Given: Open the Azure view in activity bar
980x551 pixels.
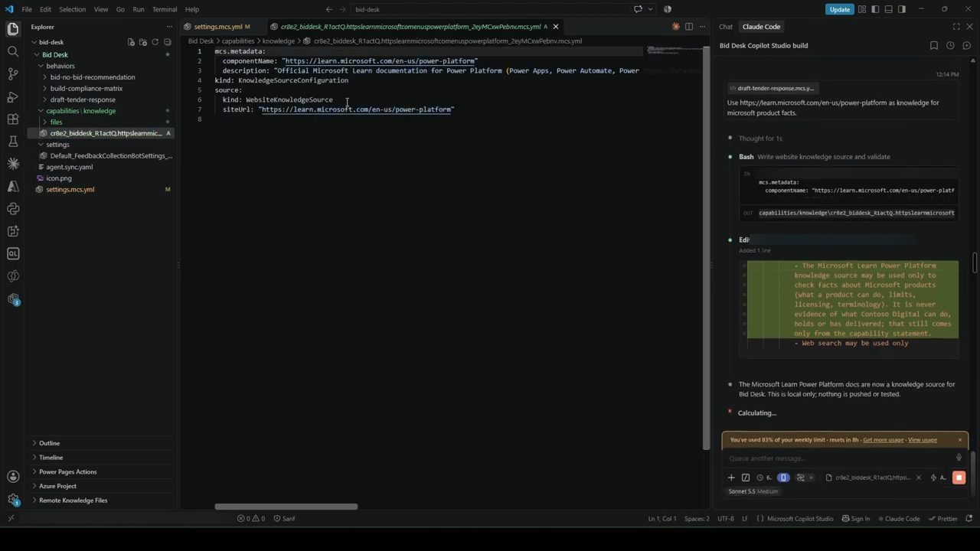Looking at the screenshot, I should [x=13, y=186].
